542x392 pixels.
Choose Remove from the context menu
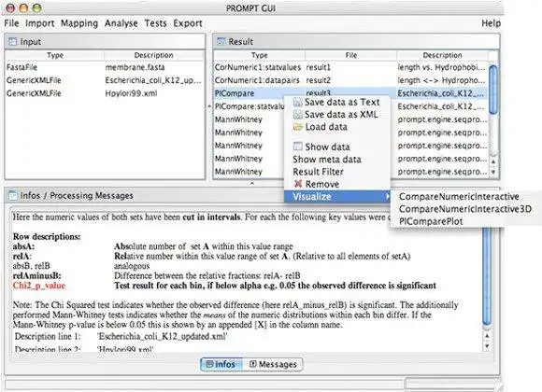(x=337, y=184)
